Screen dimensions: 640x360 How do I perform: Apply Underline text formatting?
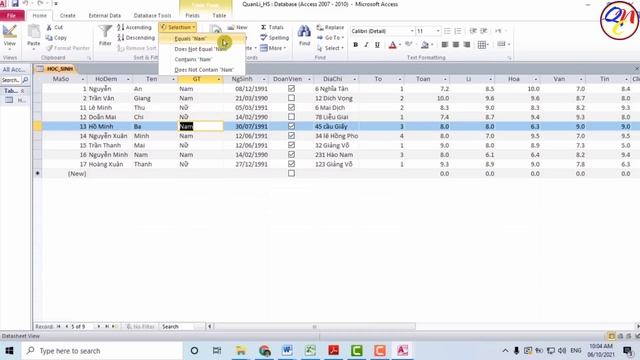click(x=377, y=44)
